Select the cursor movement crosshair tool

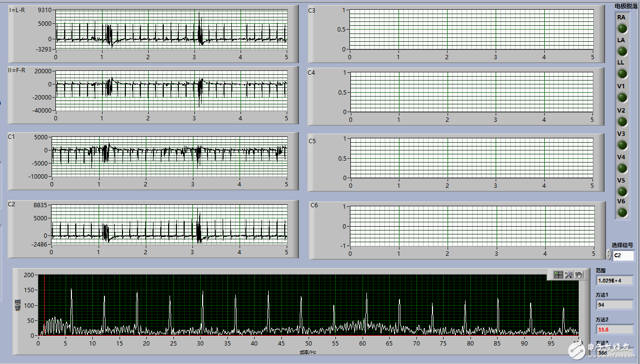(x=558, y=275)
